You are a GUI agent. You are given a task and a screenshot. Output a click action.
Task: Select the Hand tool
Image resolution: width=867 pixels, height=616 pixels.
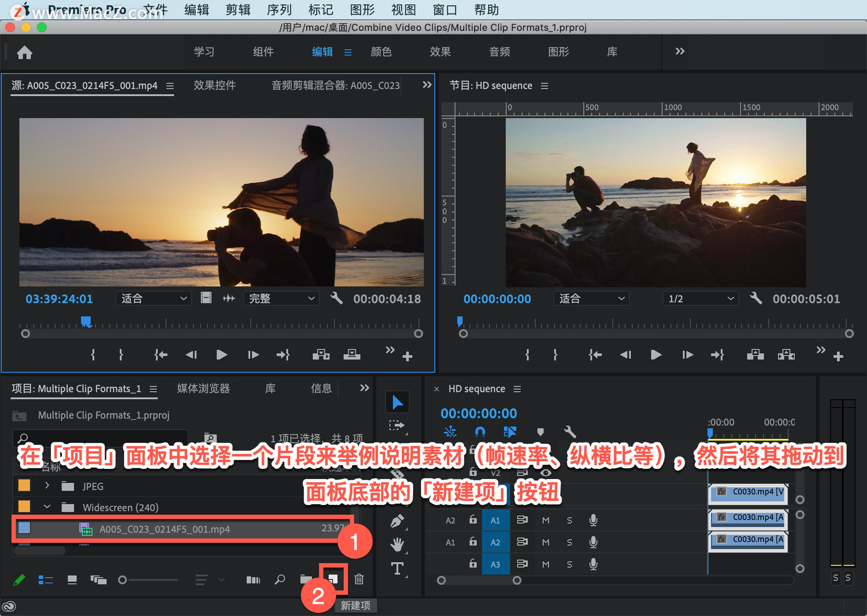[397, 545]
